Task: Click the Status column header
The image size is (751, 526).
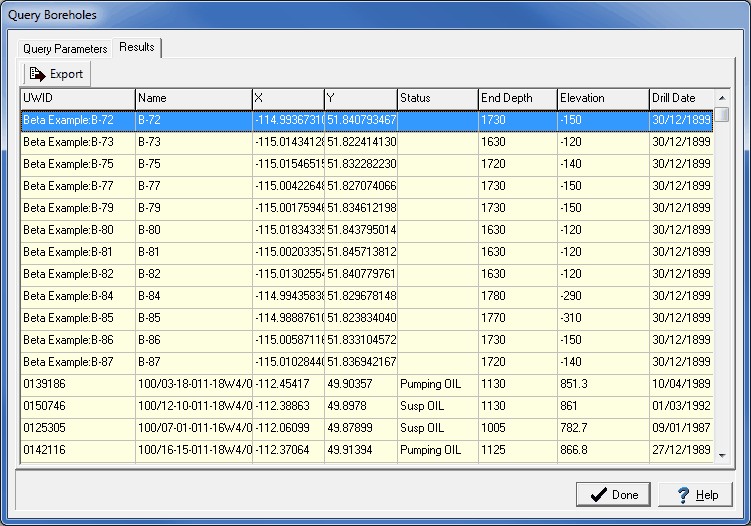Action: 437,98
